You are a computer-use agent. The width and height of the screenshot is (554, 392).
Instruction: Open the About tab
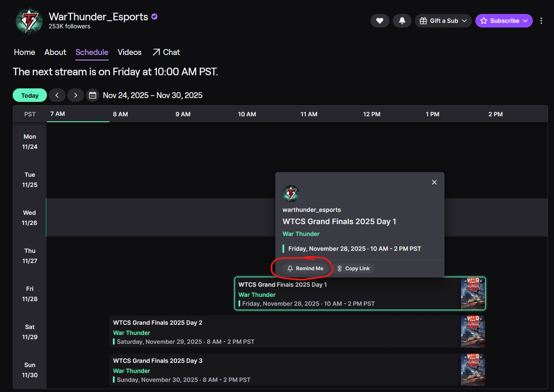pos(55,52)
